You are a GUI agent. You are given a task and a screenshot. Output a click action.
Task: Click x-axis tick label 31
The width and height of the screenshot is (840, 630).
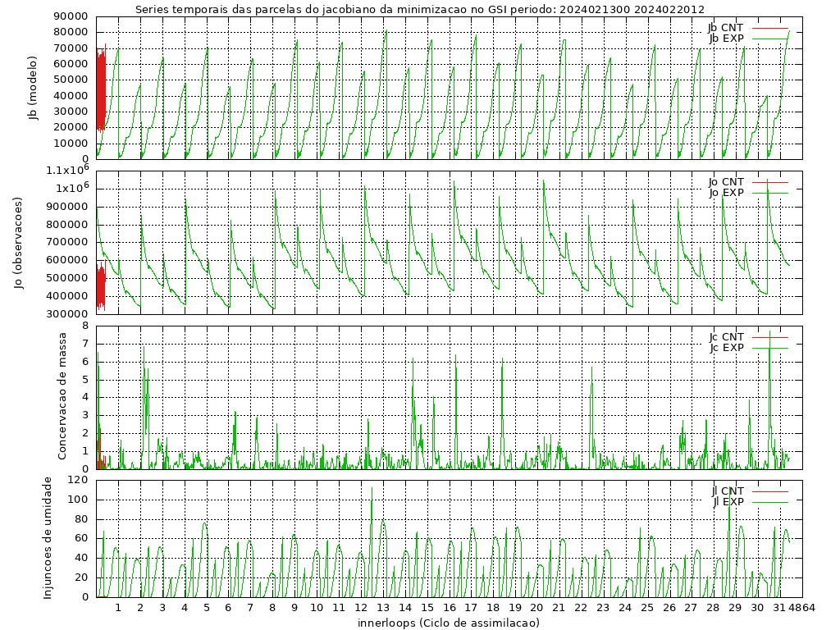point(778,608)
